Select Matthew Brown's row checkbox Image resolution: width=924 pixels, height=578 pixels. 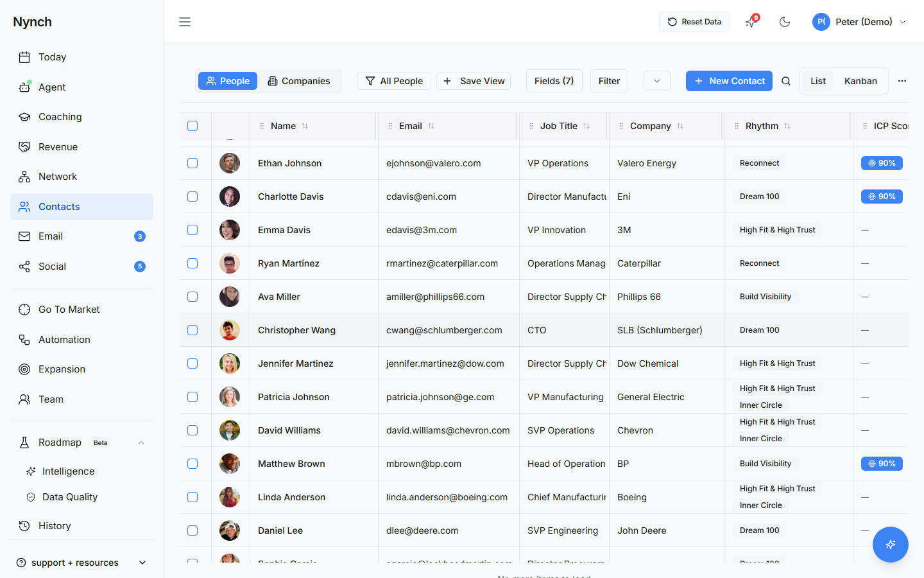coord(193,464)
